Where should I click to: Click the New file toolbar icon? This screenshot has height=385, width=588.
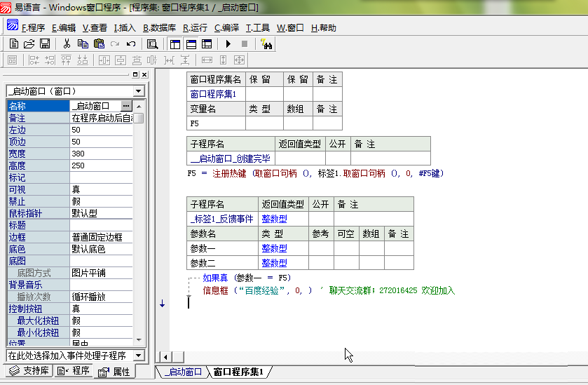14,44
